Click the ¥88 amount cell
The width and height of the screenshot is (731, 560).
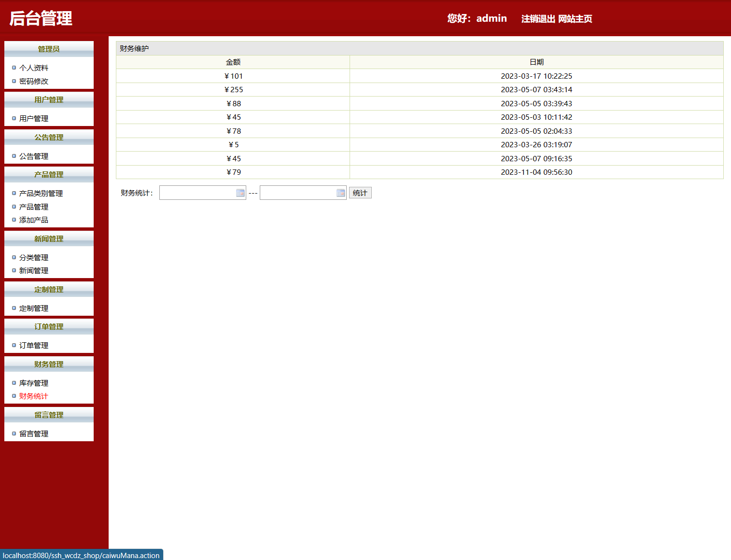click(233, 104)
